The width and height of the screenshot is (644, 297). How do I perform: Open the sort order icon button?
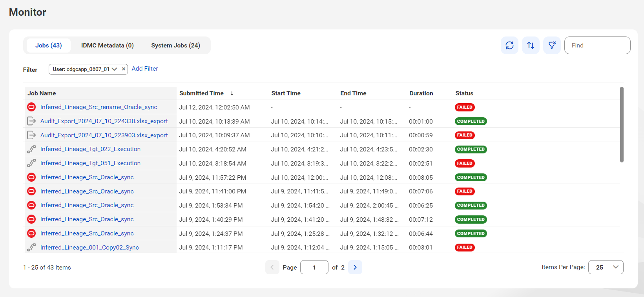pos(531,46)
